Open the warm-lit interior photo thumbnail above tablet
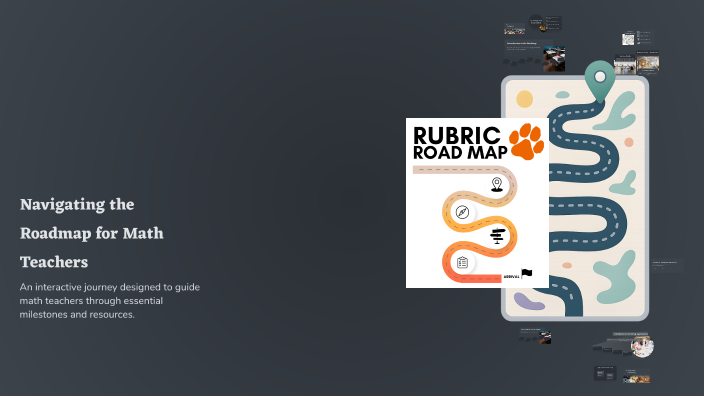704x396 pixels. [647, 62]
